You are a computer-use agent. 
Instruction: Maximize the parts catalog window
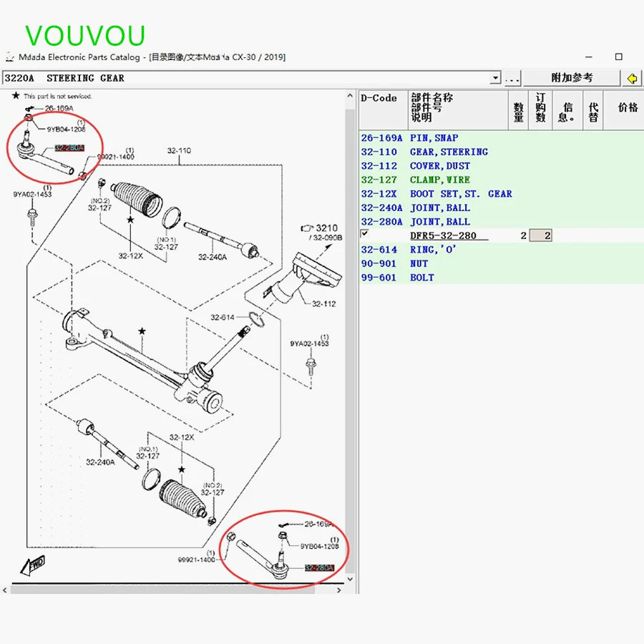[618, 57]
